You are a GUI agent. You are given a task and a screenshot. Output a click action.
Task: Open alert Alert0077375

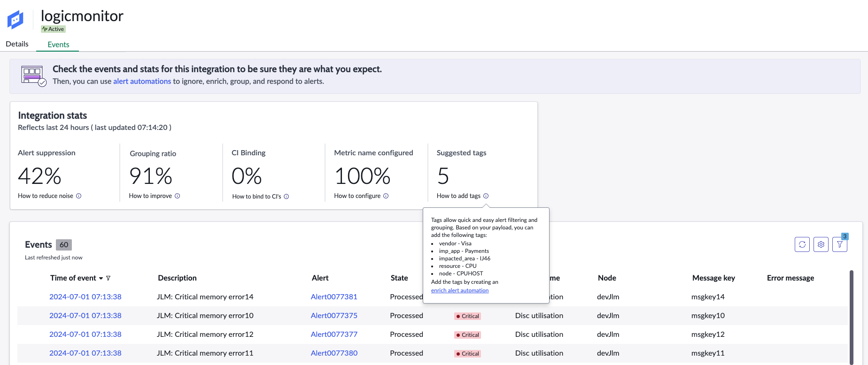point(334,316)
